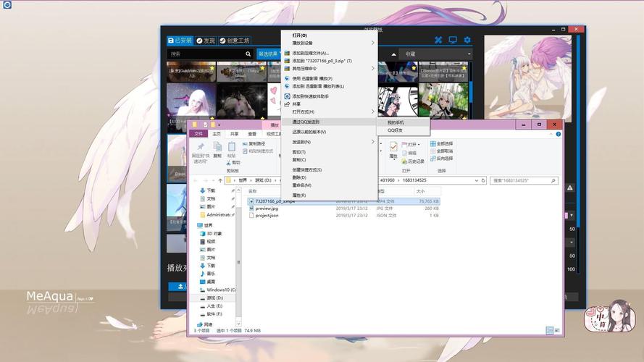Toggle sort direction arrow in Wallpaper Engine

tap(393, 54)
